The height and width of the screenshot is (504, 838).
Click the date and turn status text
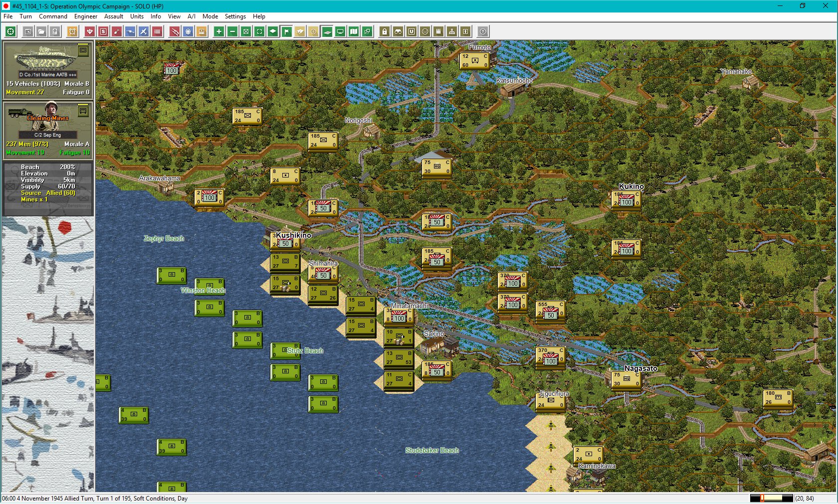[95, 499]
